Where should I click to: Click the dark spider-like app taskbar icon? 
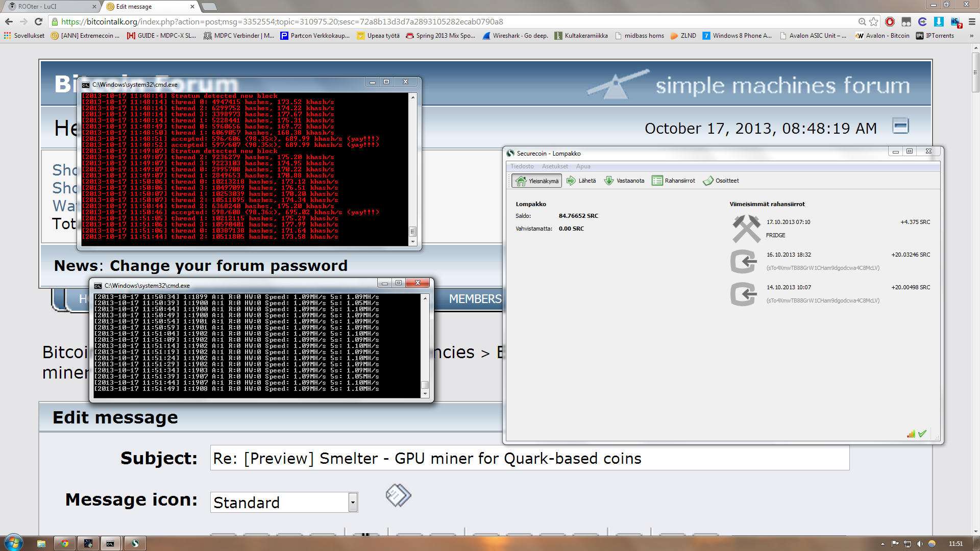pos(88,543)
